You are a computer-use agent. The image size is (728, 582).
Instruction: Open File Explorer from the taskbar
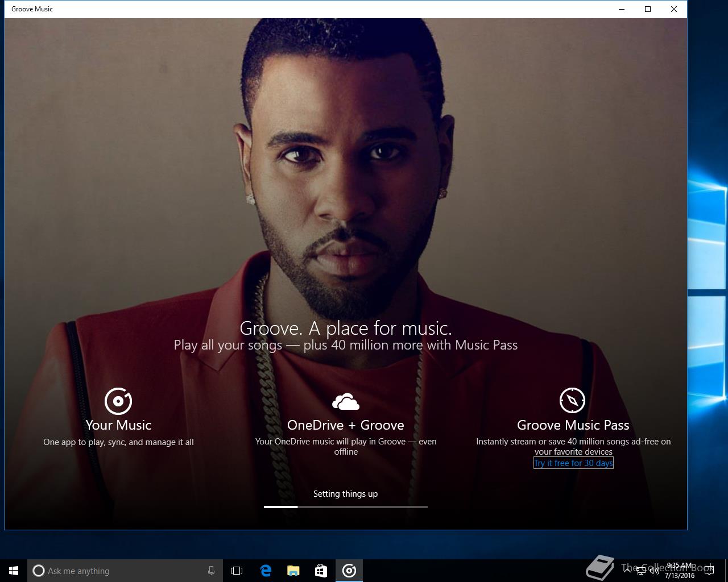(293, 571)
